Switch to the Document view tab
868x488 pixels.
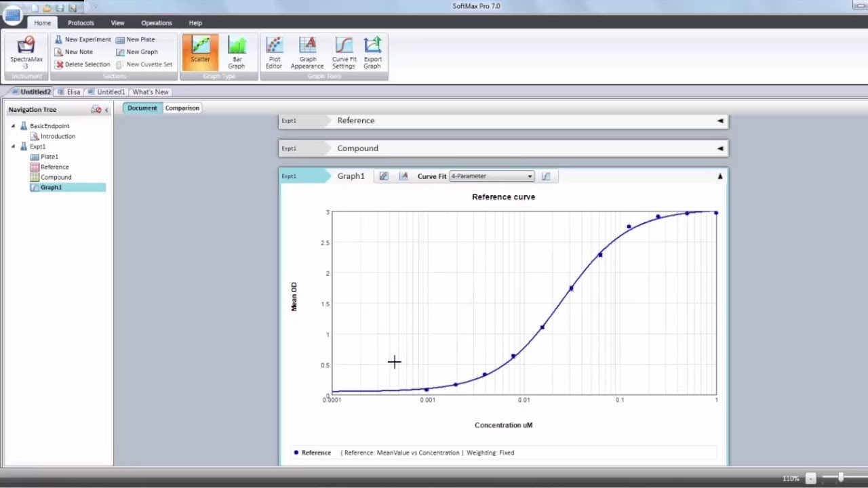pyautogui.click(x=142, y=108)
